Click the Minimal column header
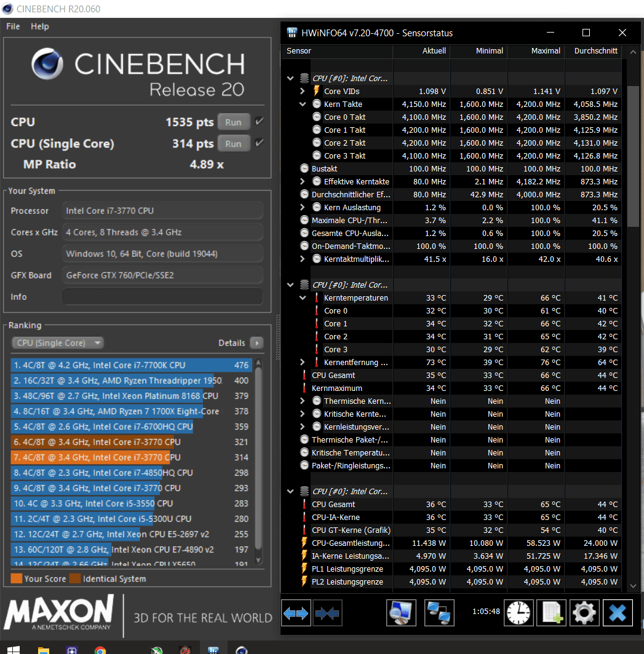The image size is (644, 654). pos(479,51)
